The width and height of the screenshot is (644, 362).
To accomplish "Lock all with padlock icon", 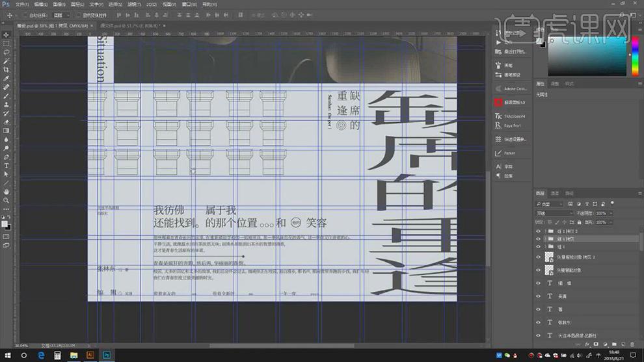I will (x=579, y=222).
